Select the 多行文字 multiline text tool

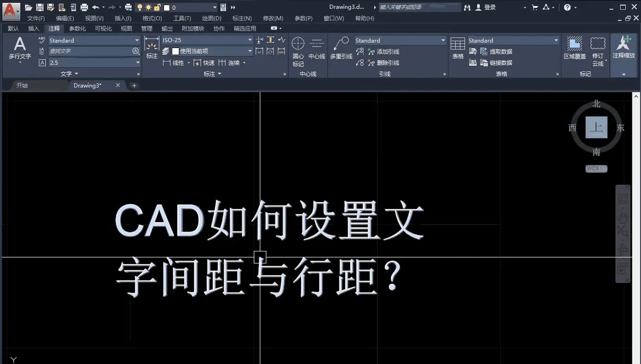[x=20, y=49]
